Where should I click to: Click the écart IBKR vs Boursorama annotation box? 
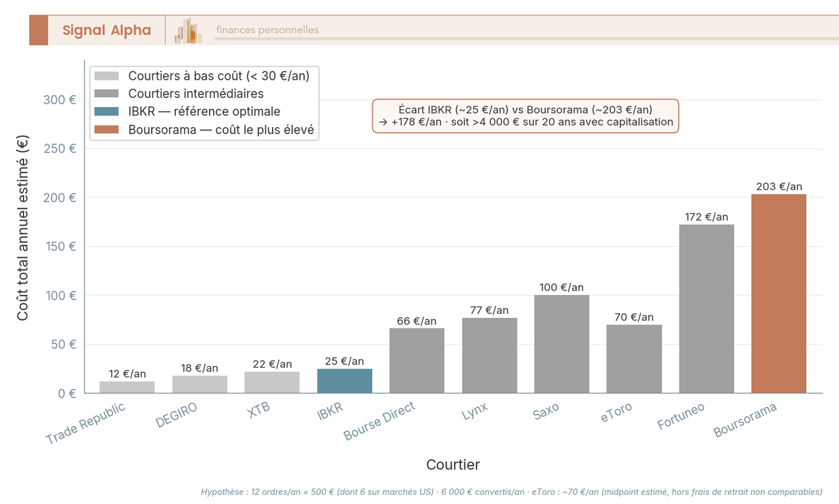(526, 116)
